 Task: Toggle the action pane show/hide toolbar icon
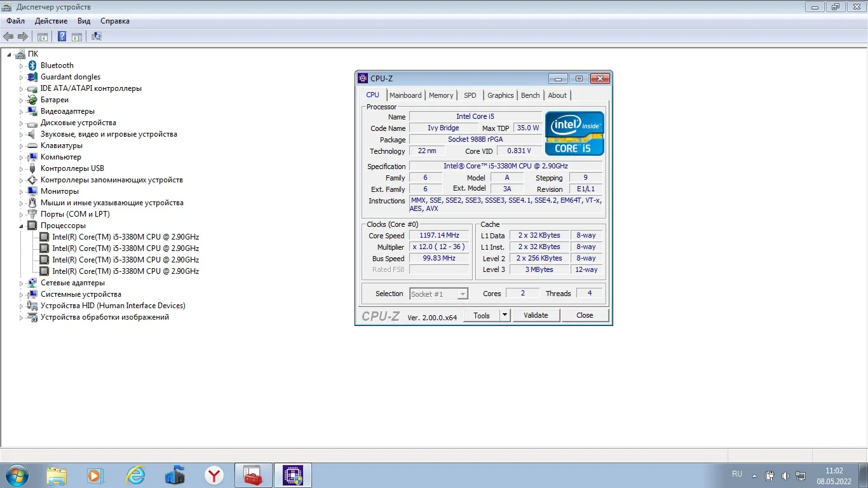pos(77,36)
